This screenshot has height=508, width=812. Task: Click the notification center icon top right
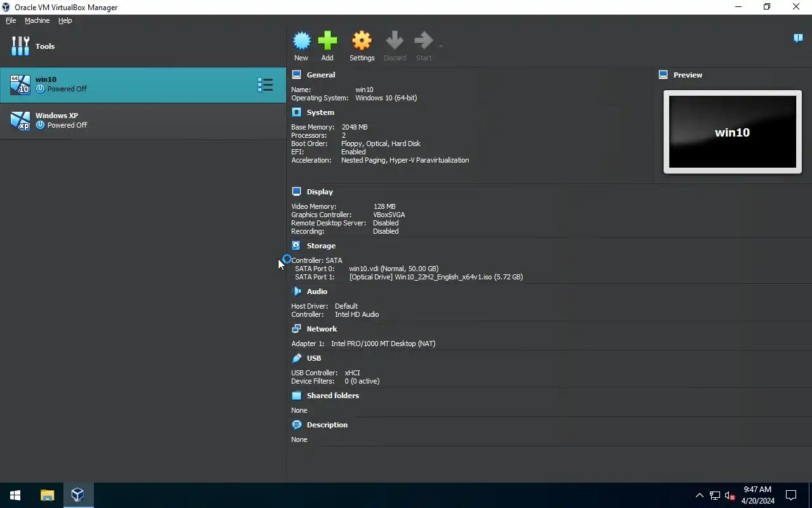(x=798, y=38)
